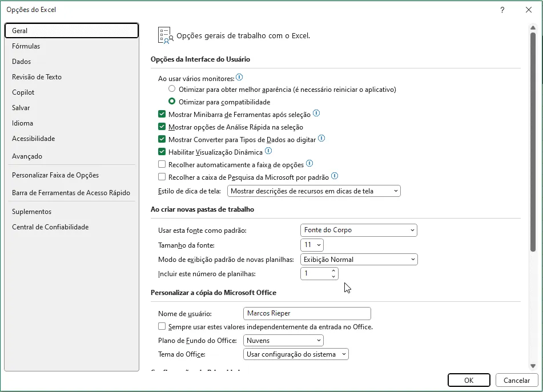543x392 pixels.
Task: Click the help question mark icon
Action: (x=502, y=10)
